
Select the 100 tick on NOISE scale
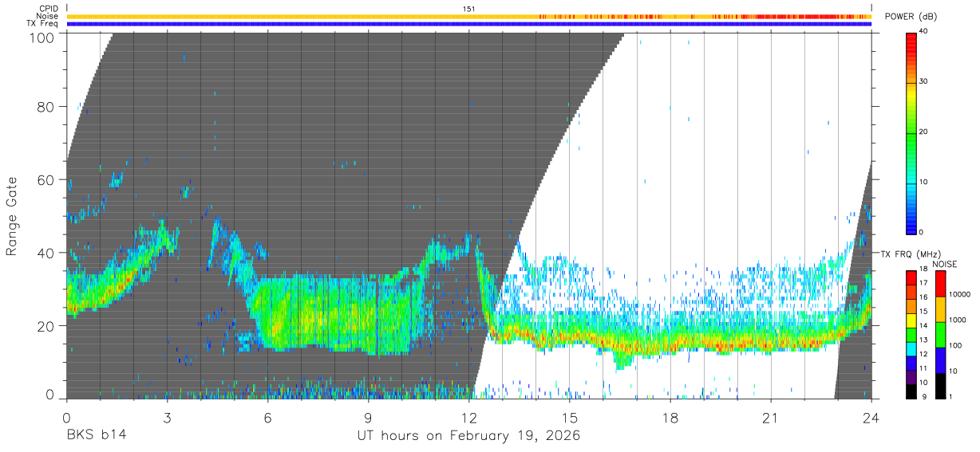point(954,345)
